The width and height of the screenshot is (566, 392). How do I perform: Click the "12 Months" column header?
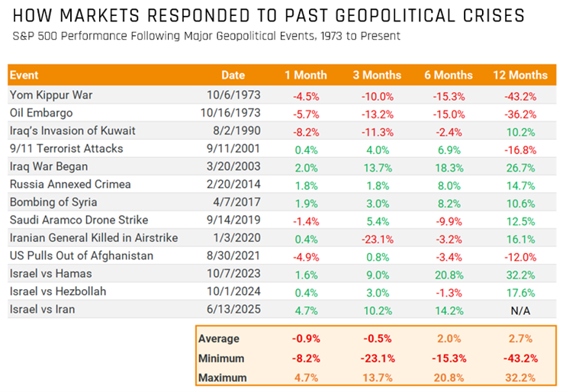522,76
